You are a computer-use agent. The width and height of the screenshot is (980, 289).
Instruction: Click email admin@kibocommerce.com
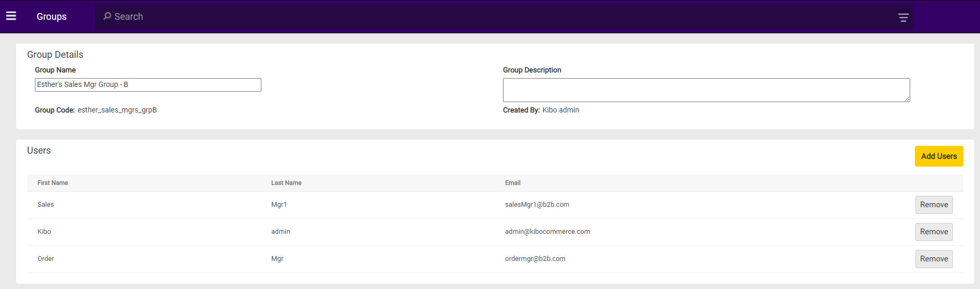coord(547,232)
